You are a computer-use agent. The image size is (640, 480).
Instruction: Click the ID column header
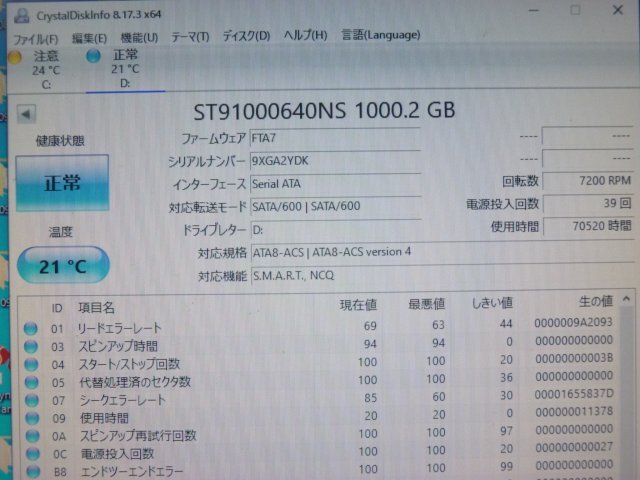click(57, 308)
